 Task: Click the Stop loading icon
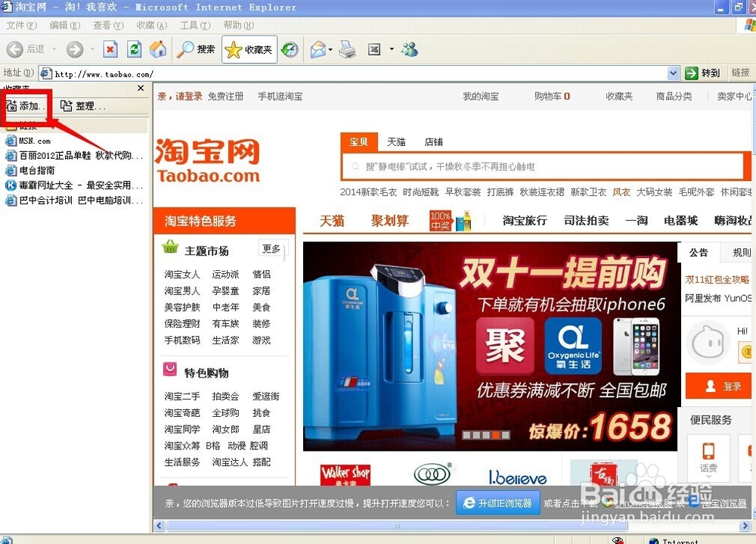pyautogui.click(x=110, y=48)
